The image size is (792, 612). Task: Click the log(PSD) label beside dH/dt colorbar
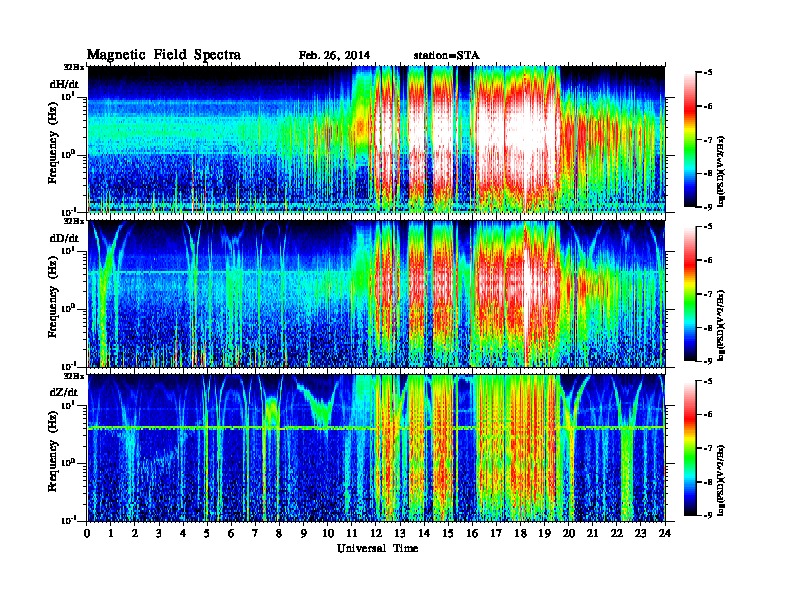point(721,171)
